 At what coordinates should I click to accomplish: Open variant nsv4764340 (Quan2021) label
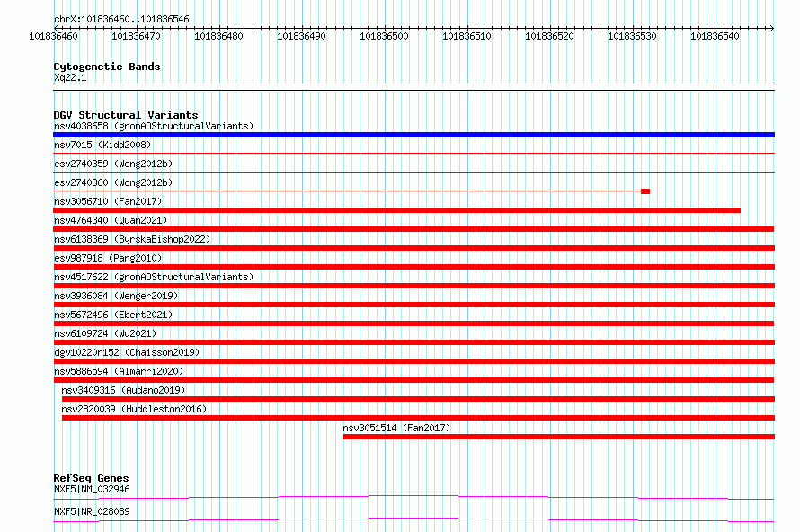pos(111,220)
